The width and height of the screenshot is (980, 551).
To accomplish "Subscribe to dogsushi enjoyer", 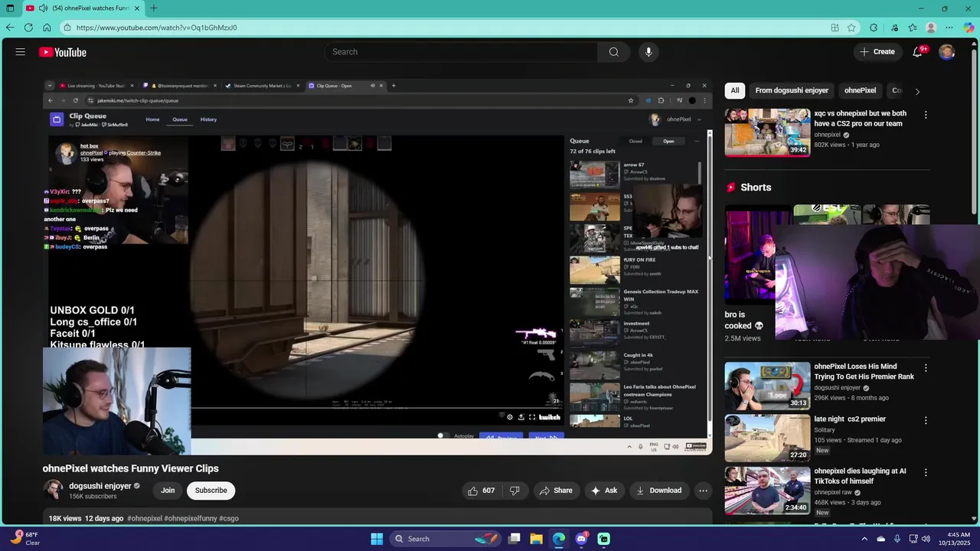I will pyautogui.click(x=211, y=491).
